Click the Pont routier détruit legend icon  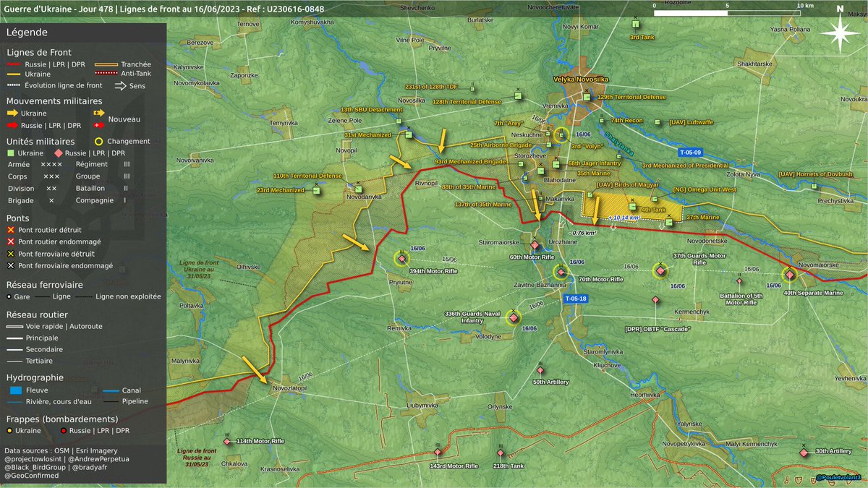coord(11,229)
